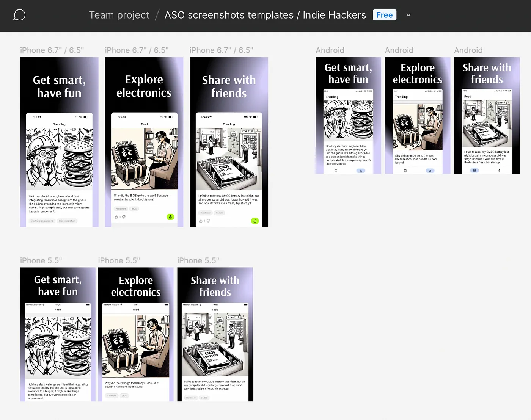Click feed nav icon in Android Explore electronics frame

point(405,171)
